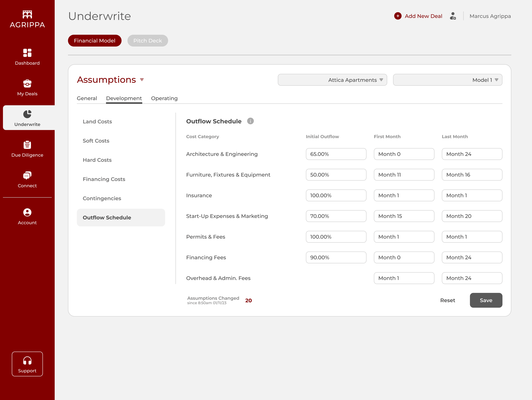532x400 pixels.
Task: Edit Overhead & Admin. Fees first month field
Action: pyautogui.click(x=404, y=278)
